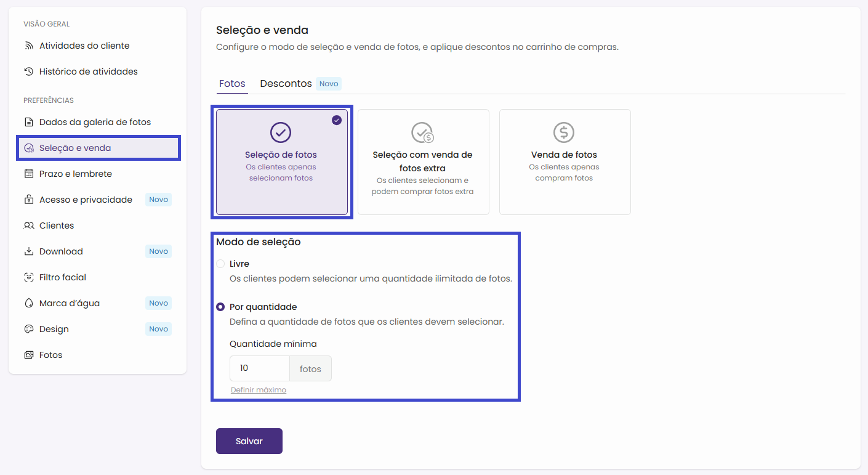Click the Atividades do cliente feed icon

pyautogui.click(x=28, y=46)
